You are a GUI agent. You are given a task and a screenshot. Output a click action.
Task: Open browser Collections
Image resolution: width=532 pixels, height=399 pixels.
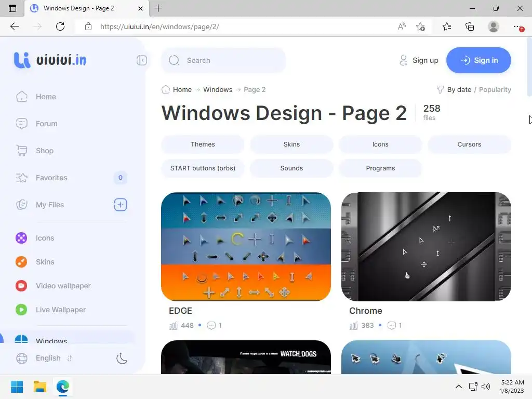click(x=470, y=26)
